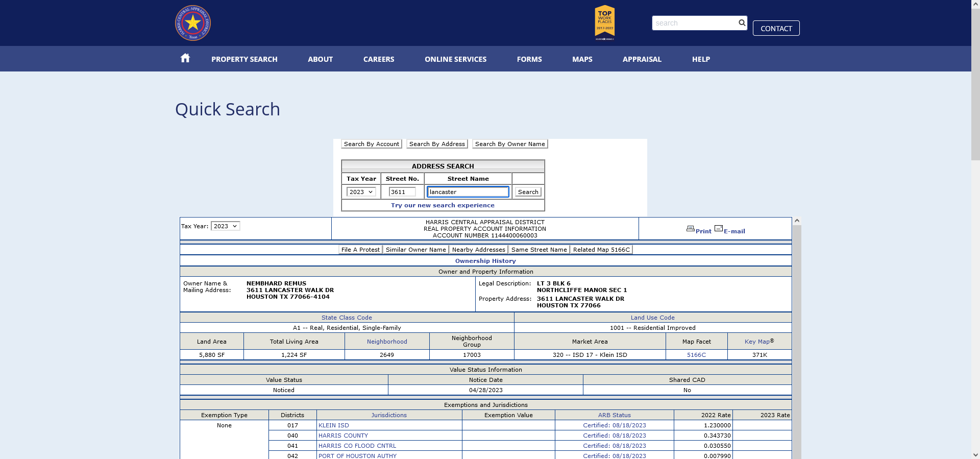This screenshot has width=980, height=459.
Task: Click the printer Print icon
Action: (x=690, y=229)
